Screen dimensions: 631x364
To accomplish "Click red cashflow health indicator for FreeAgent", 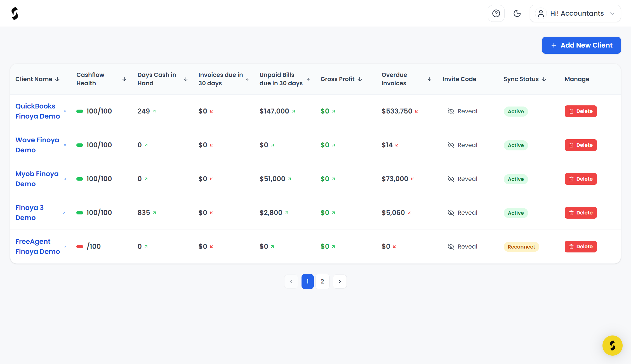I will (x=80, y=247).
